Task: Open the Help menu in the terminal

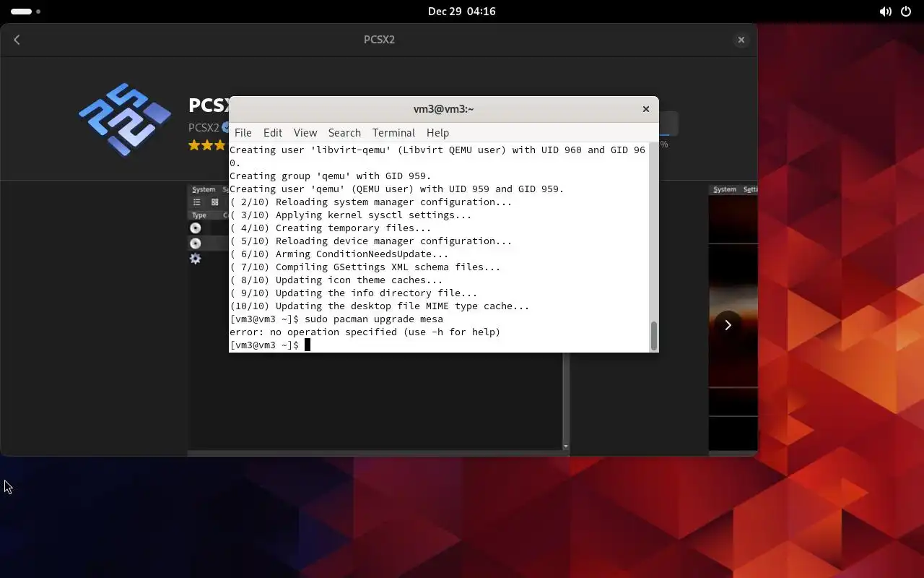Action: click(437, 133)
